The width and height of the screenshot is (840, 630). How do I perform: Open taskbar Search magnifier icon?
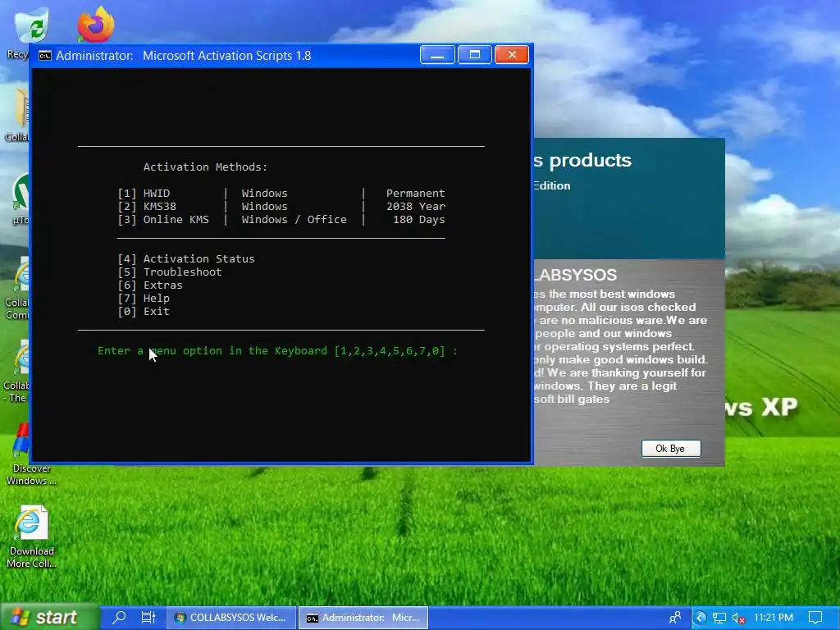point(119,617)
